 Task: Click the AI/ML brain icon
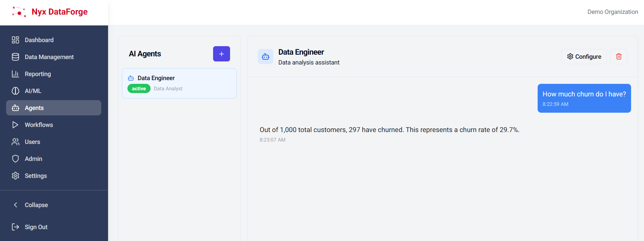coord(15,91)
